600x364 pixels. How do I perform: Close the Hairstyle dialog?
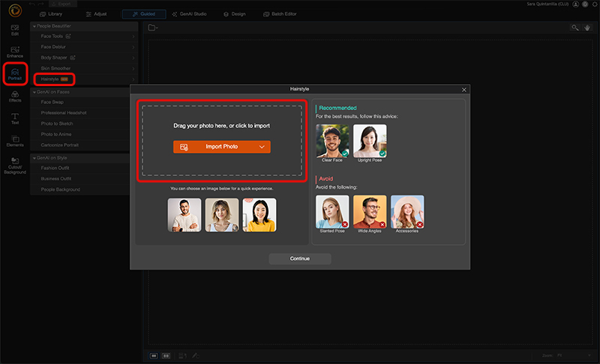(x=464, y=90)
